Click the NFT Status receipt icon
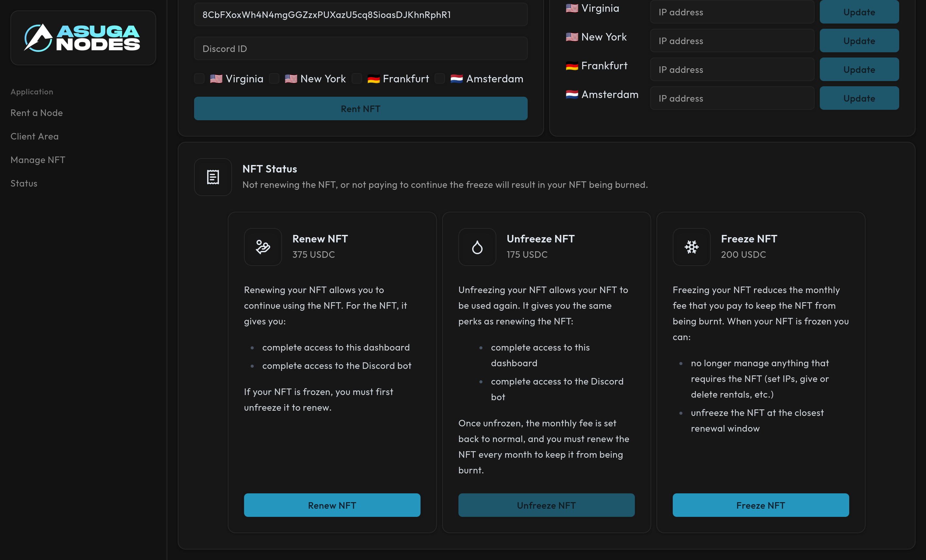This screenshot has width=926, height=560. [213, 177]
